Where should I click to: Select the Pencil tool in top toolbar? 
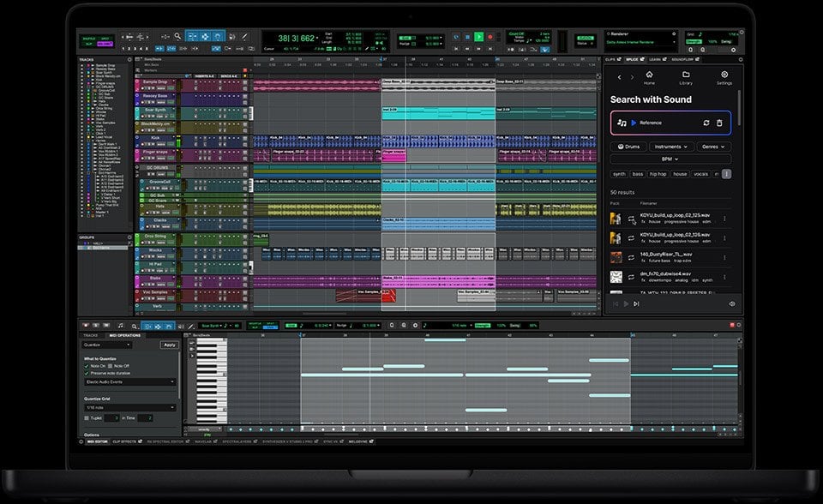pos(244,36)
